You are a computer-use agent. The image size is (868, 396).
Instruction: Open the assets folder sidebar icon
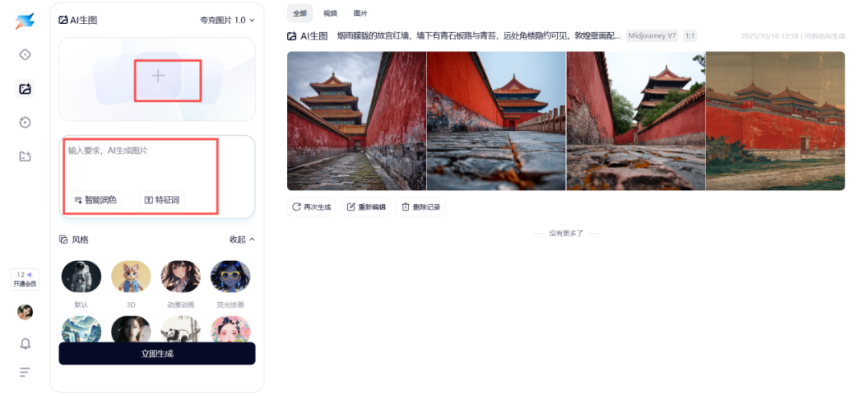point(24,157)
